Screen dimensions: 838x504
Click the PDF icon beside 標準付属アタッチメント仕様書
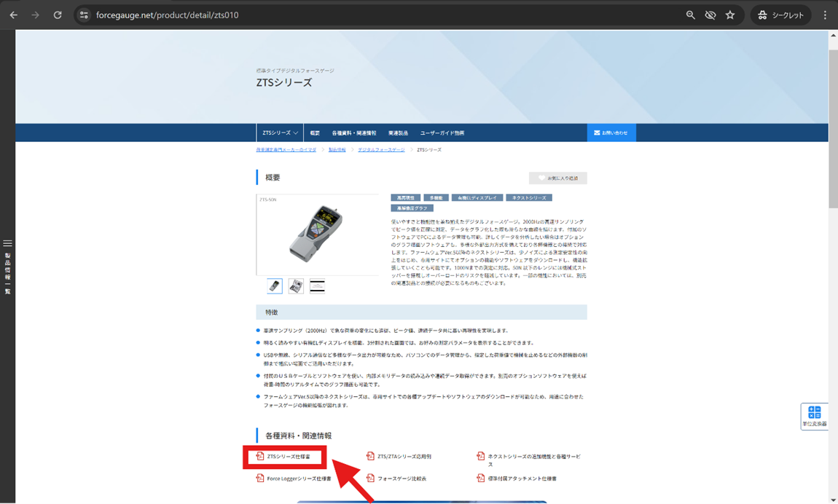(480, 479)
